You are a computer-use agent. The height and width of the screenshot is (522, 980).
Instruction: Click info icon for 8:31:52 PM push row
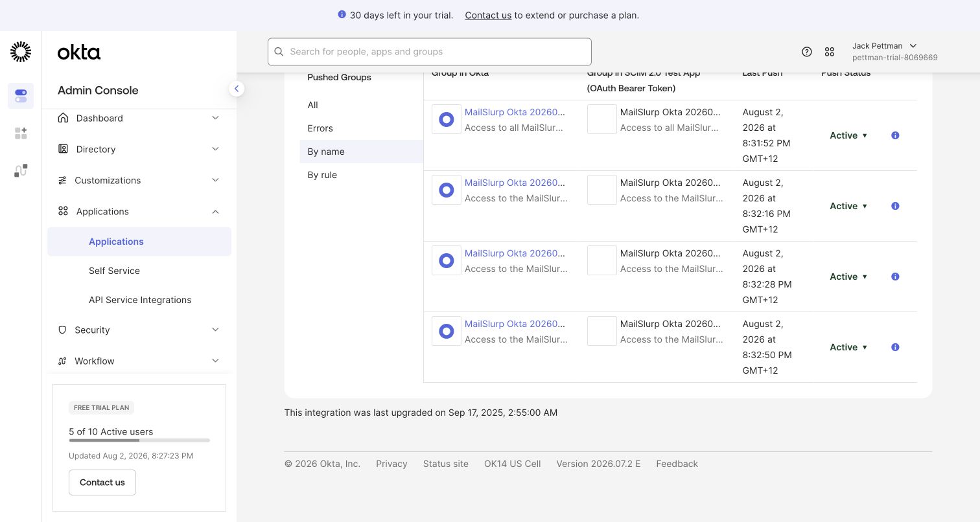(x=895, y=135)
